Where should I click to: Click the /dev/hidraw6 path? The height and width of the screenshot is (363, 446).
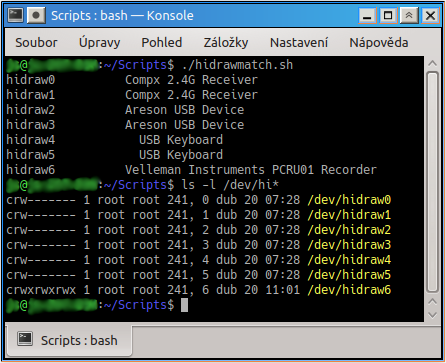349,290
